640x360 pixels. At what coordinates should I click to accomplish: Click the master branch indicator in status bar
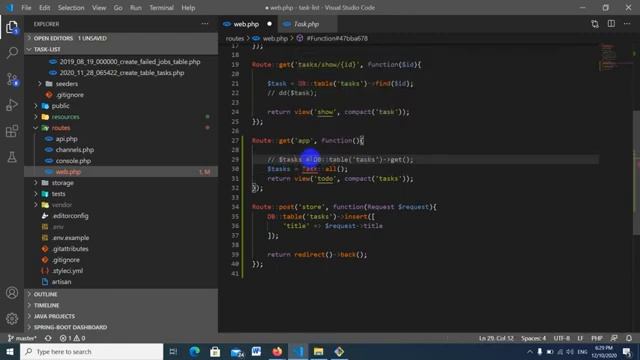[22, 338]
